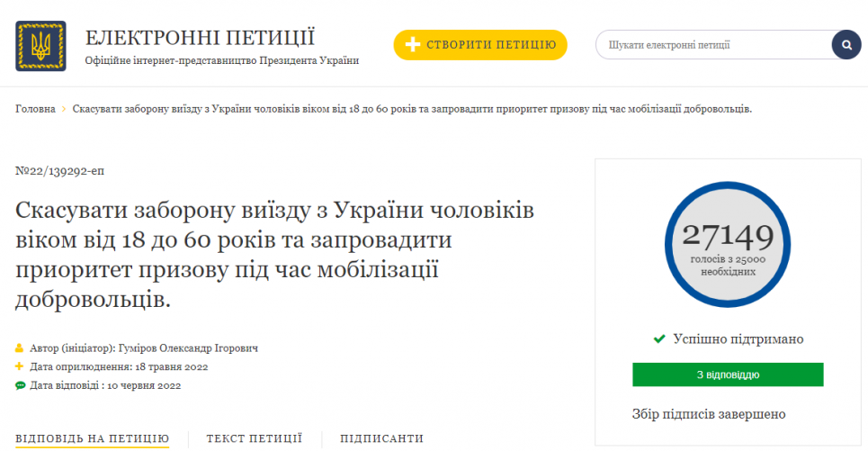Go to Головна breadcrumb link
868x451 pixels.
(35, 110)
